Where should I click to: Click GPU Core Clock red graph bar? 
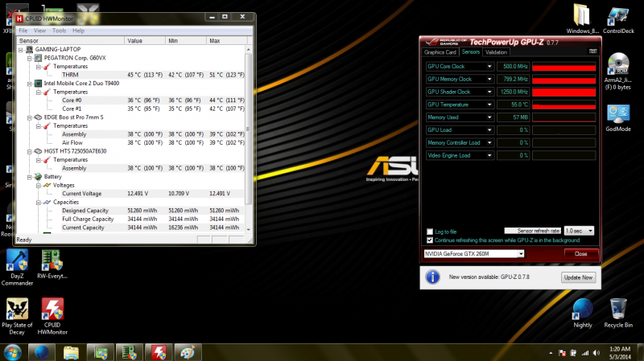click(563, 67)
